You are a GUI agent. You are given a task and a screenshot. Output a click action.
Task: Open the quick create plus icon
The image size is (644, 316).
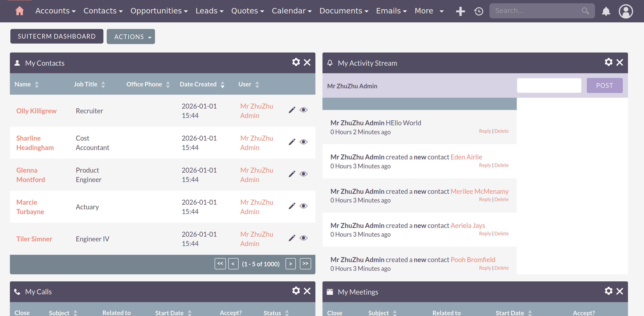(460, 11)
